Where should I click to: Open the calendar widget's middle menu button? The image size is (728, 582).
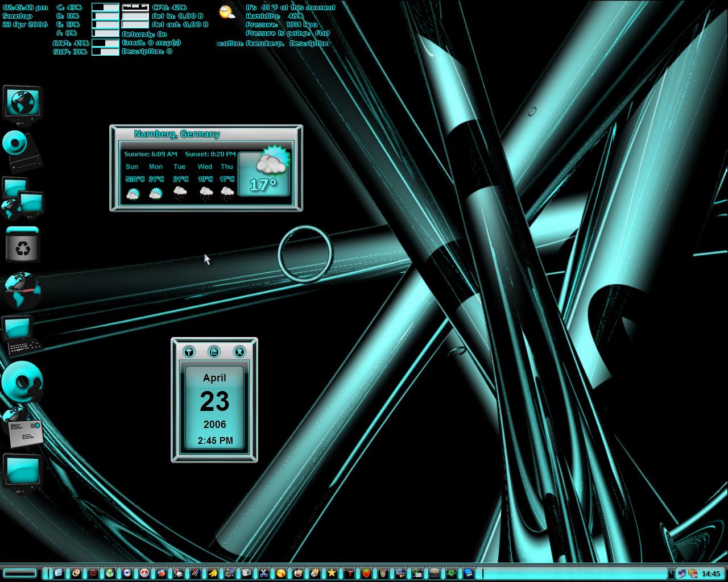point(214,352)
